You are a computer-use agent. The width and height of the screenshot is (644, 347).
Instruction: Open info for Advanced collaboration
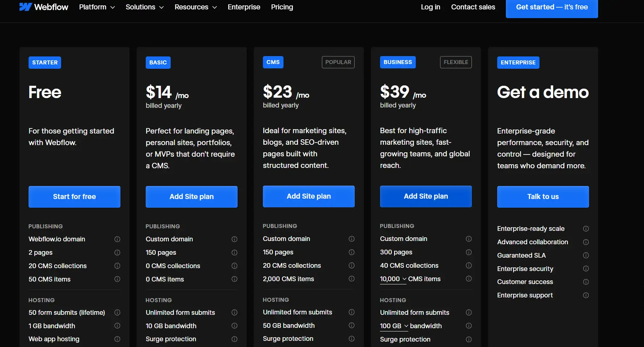pos(586,242)
